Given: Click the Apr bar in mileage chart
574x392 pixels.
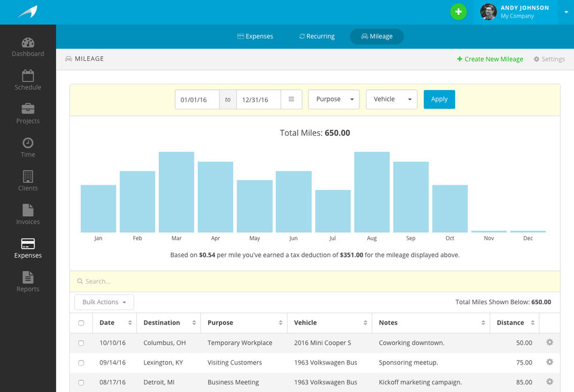Looking at the screenshot, I should 215,197.
